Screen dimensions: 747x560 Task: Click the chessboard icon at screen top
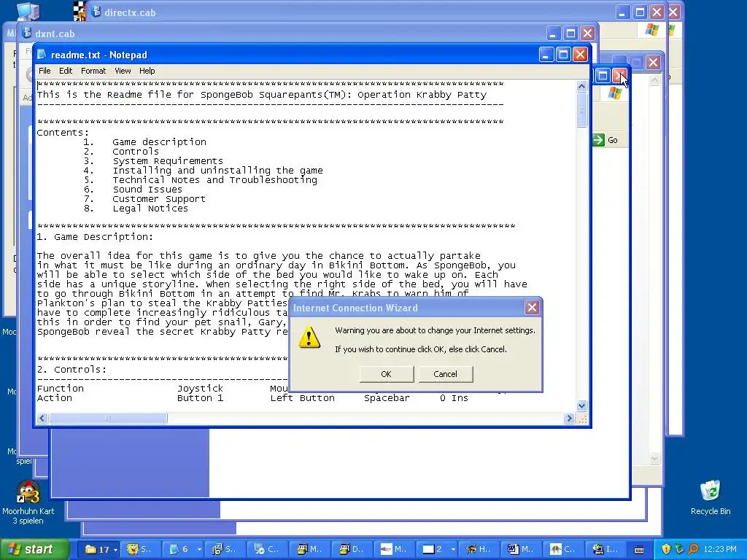pyautogui.click(x=80, y=10)
